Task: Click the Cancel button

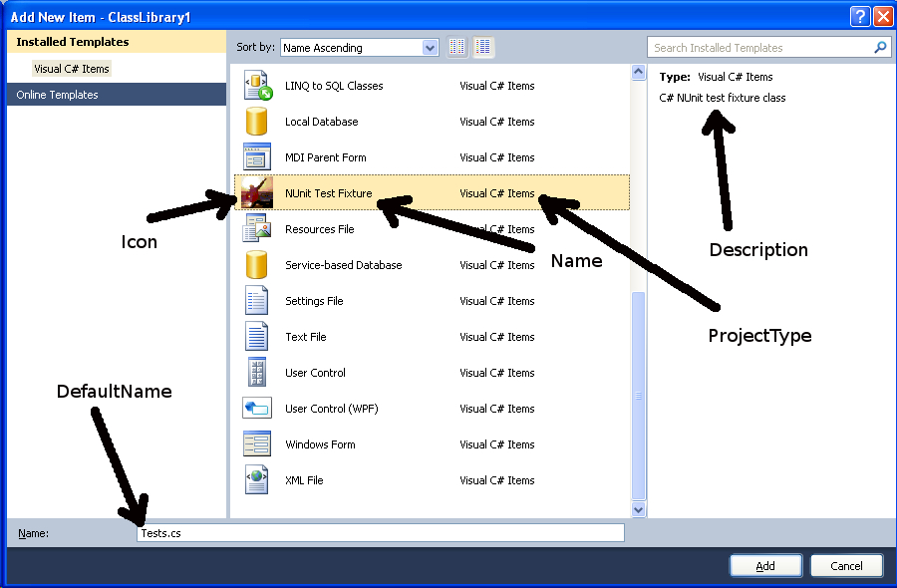Action: coord(846,566)
